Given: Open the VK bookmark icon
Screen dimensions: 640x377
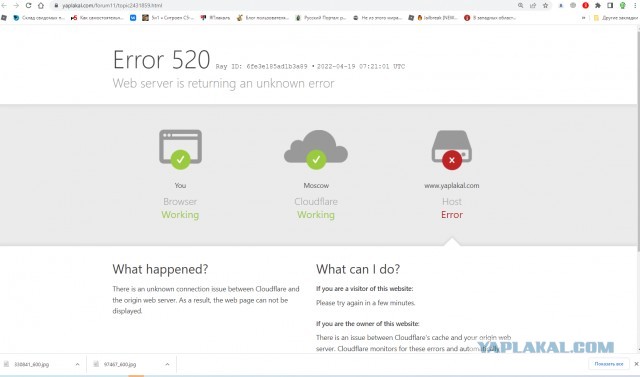Looking at the screenshot, I should click(x=133, y=18).
